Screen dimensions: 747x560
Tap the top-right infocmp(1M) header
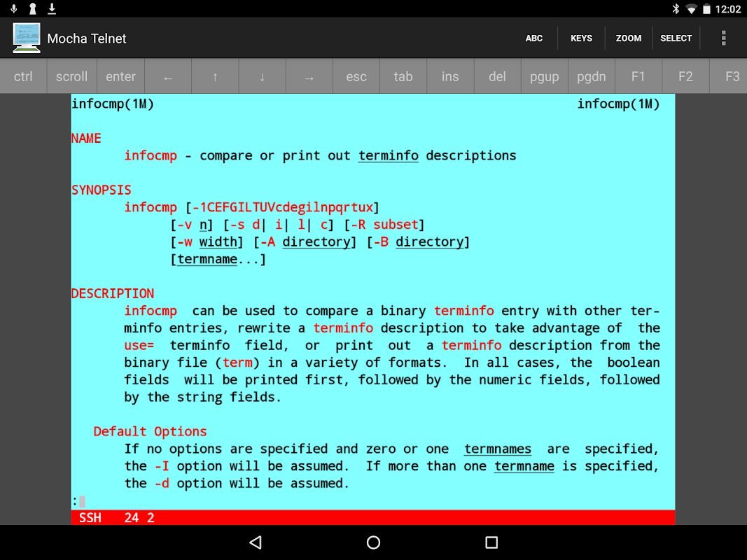[618, 104]
